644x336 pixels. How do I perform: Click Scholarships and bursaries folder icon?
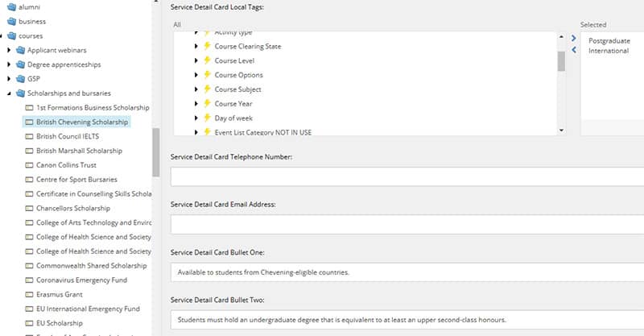point(21,93)
